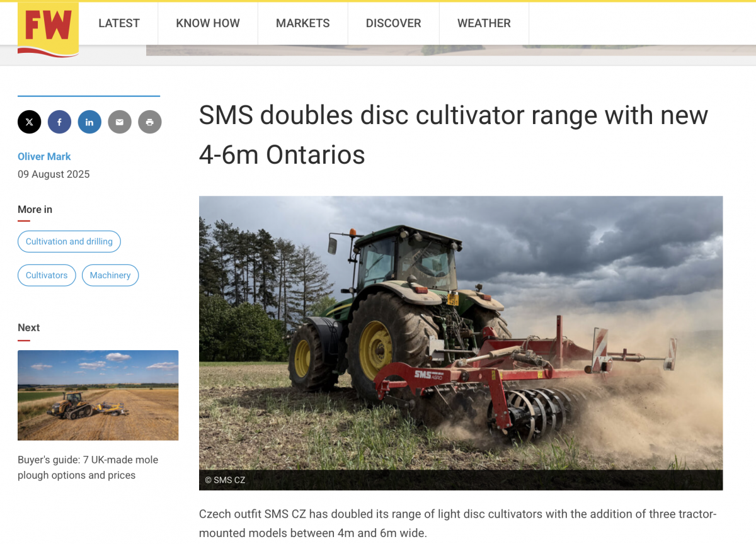Open Buyer's guide mole plough options link
Viewport: 756px width, 544px height.
88,468
